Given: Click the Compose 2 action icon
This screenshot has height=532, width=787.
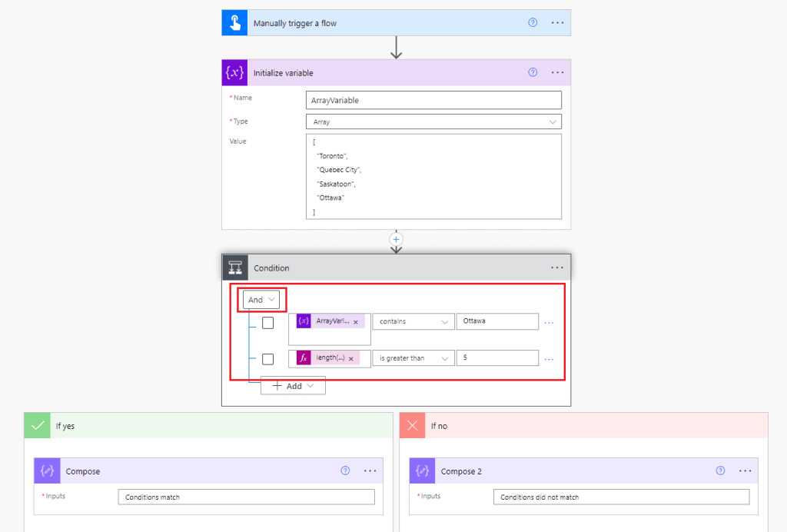Looking at the screenshot, I should (422, 470).
